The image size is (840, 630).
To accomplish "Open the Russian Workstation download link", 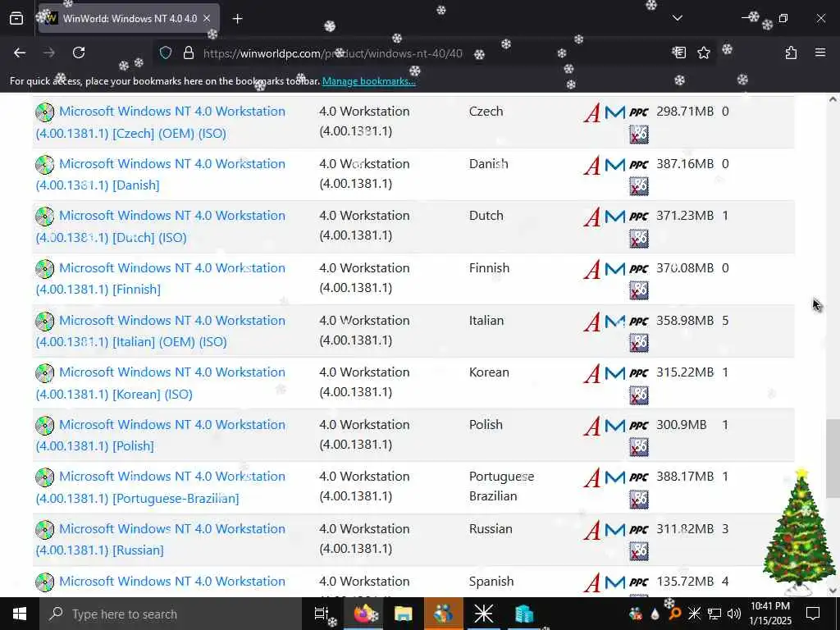I will [x=160, y=540].
